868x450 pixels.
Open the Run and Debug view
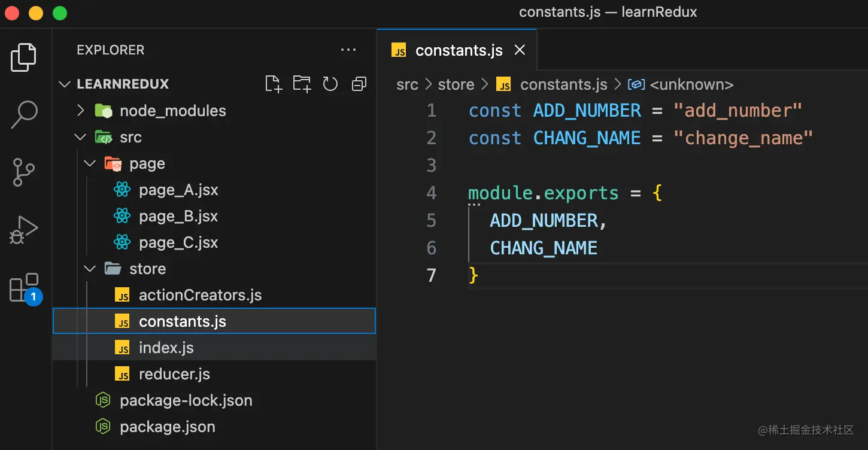click(x=24, y=230)
